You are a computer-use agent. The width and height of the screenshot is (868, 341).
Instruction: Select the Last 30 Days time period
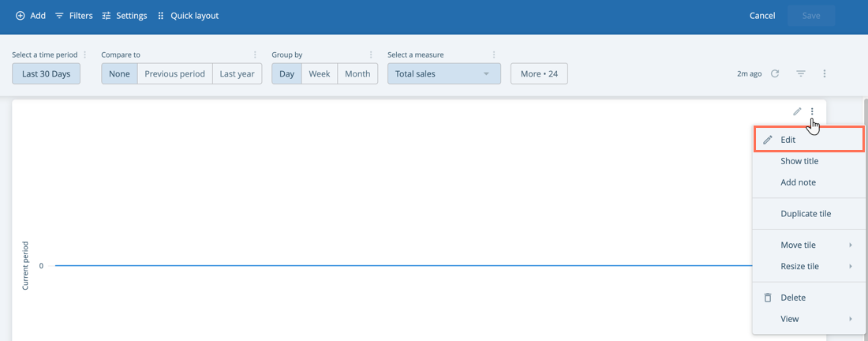pos(46,73)
